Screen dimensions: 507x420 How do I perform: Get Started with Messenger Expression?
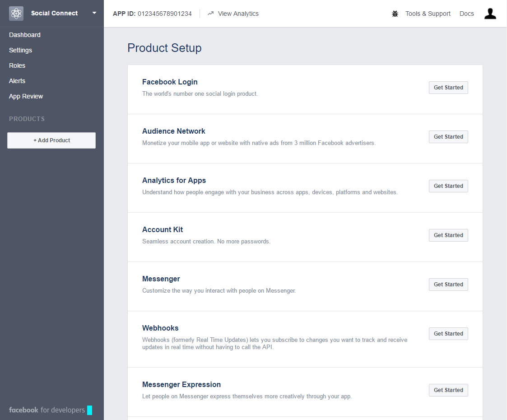448,390
